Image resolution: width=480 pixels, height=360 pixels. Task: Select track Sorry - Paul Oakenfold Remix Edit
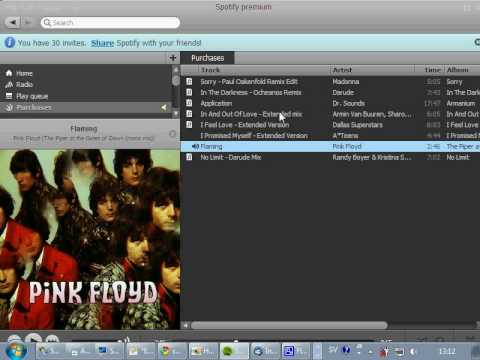pos(249,82)
